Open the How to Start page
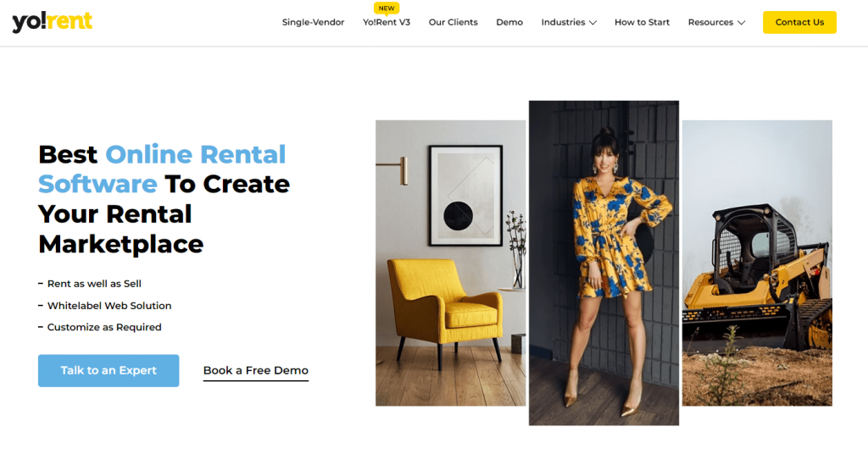Screen dimensions: 868x460 tap(643, 22)
